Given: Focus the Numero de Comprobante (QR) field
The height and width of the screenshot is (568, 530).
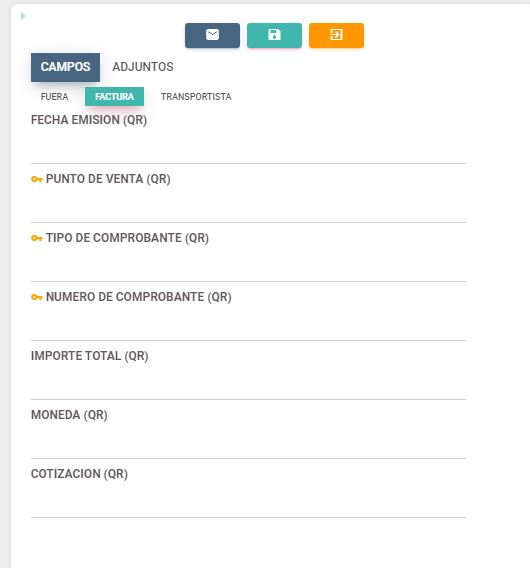Looking at the screenshot, I should 248,324.
